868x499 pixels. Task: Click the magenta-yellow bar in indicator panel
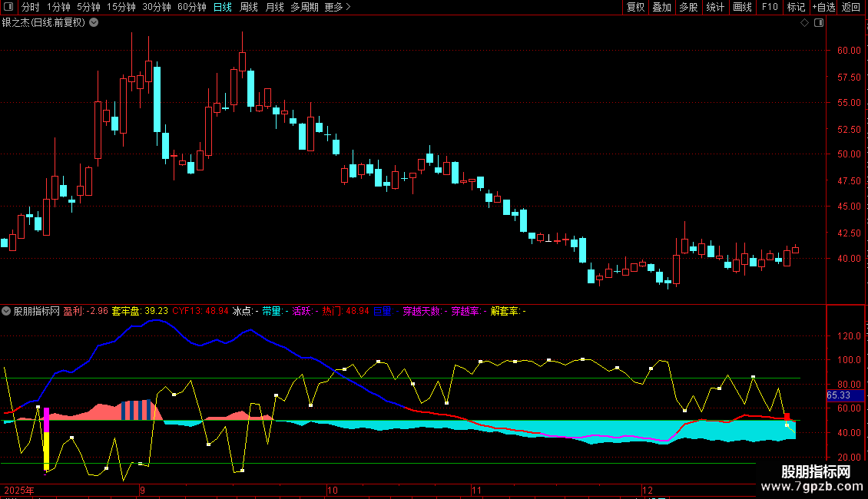point(46,439)
